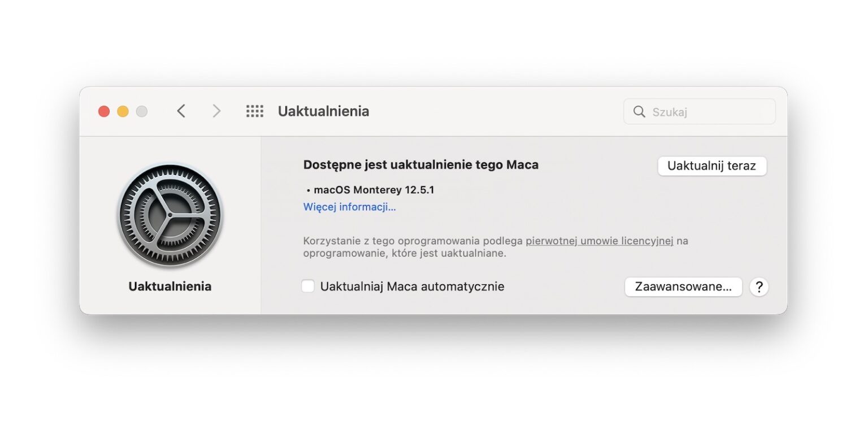868x434 pixels.
Task: Click Uaktualnij teraz to start updating
Action: (x=712, y=166)
